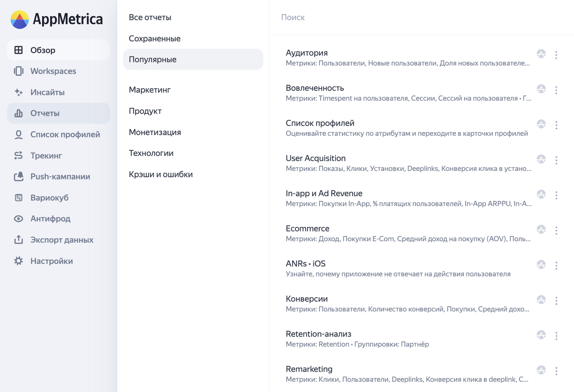
Task: Open three-dot menu for Аудитория report
Action: pyautogui.click(x=556, y=55)
